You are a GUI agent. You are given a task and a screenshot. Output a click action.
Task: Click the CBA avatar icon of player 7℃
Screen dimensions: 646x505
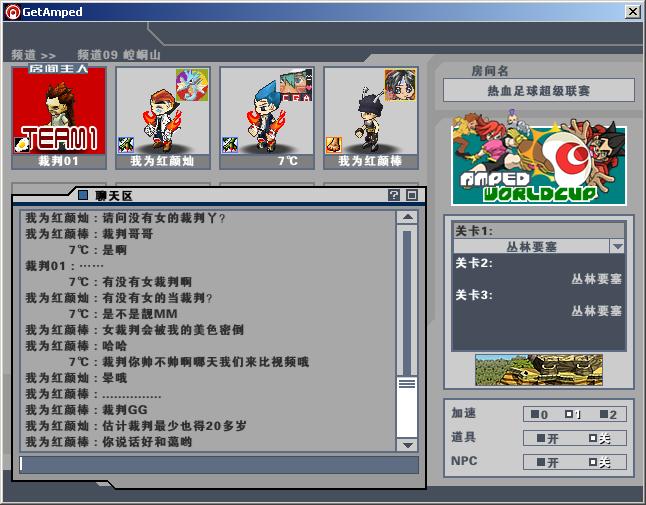point(295,84)
